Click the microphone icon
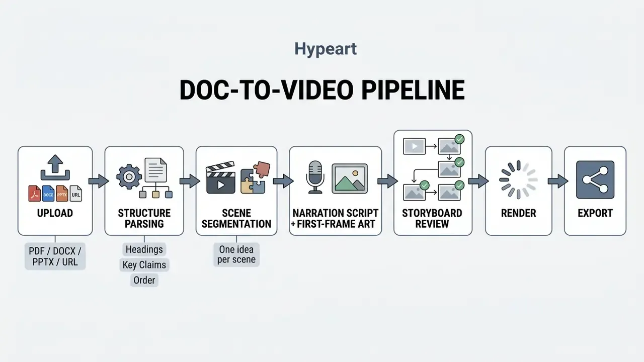 pos(315,177)
